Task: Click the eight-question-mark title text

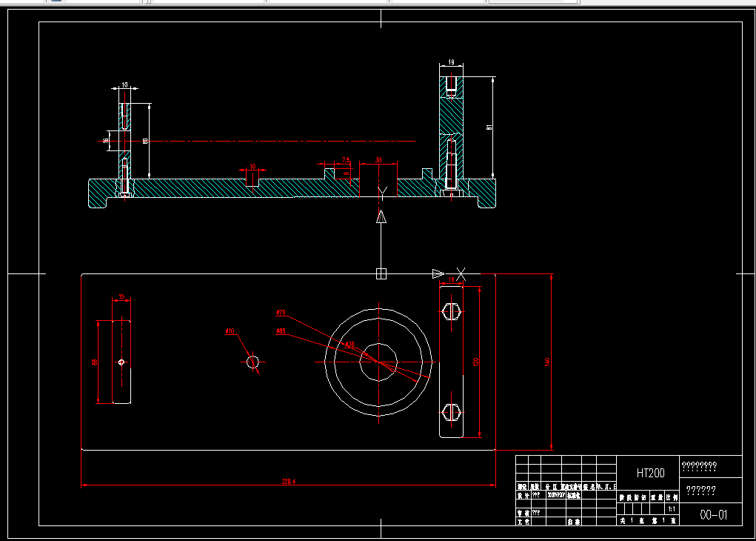Action: [x=699, y=466]
